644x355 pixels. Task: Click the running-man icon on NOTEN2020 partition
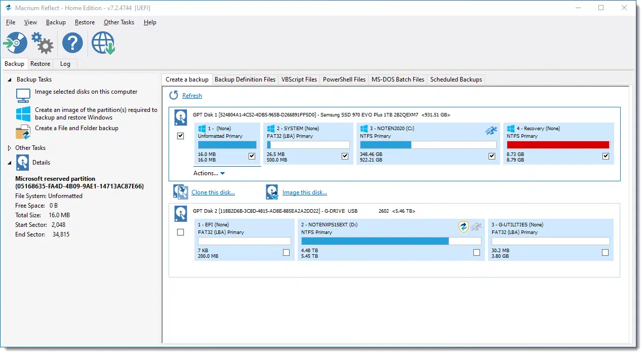pos(491,131)
